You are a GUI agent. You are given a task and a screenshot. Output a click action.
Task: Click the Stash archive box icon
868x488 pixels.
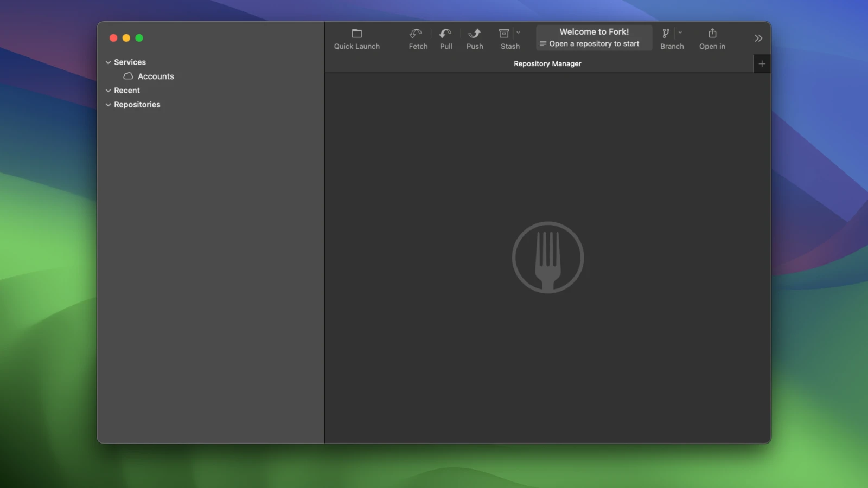click(x=504, y=34)
